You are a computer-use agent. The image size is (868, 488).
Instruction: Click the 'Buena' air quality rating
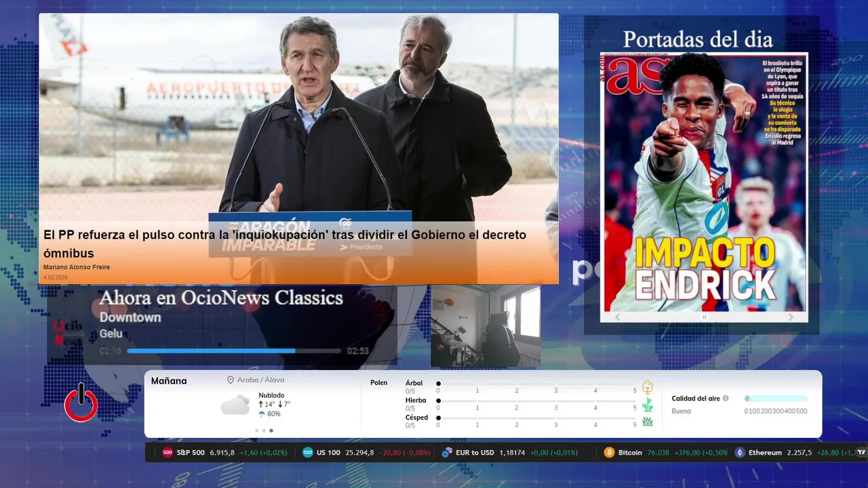coord(682,411)
